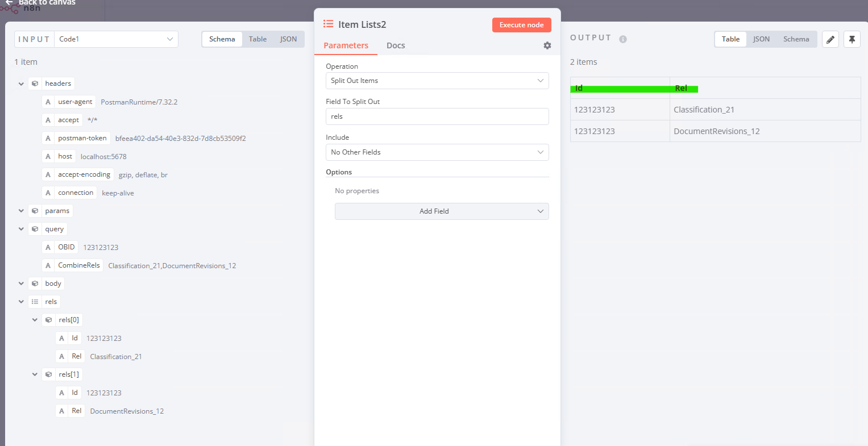Click the rels array list icon
This screenshot has width=868, height=446.
coord(35,302)
